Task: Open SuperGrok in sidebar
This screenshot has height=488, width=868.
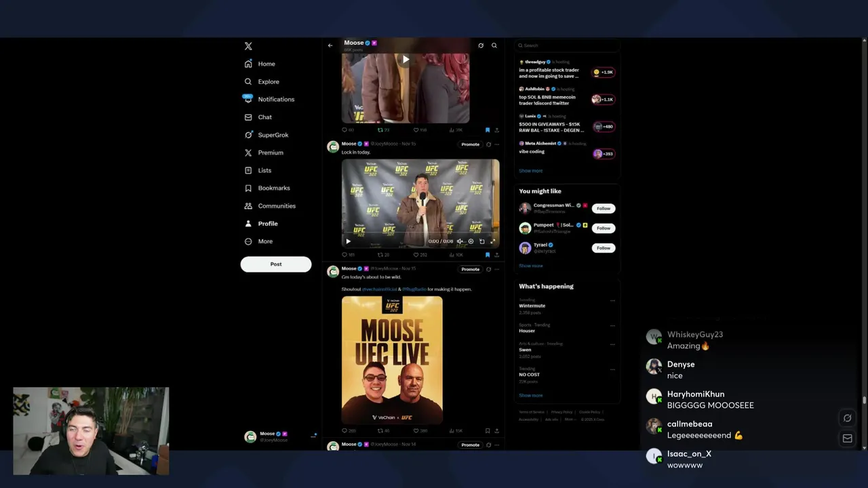Action: click(x=267, y=135)
